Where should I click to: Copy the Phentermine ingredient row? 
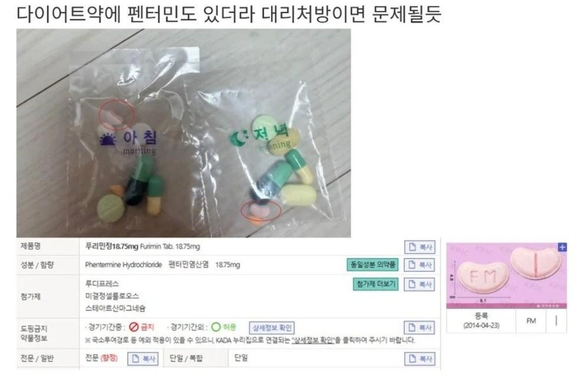tap(420, 265)
